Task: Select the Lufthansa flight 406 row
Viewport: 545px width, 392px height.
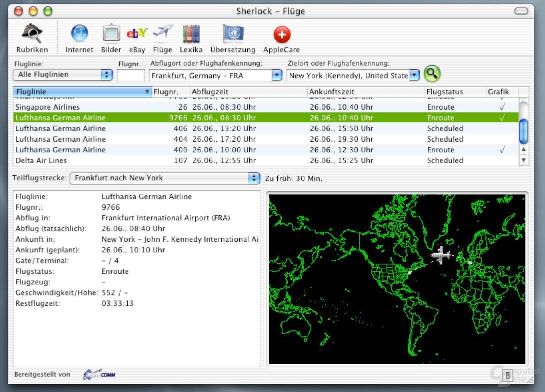Action: pos(266,128)
